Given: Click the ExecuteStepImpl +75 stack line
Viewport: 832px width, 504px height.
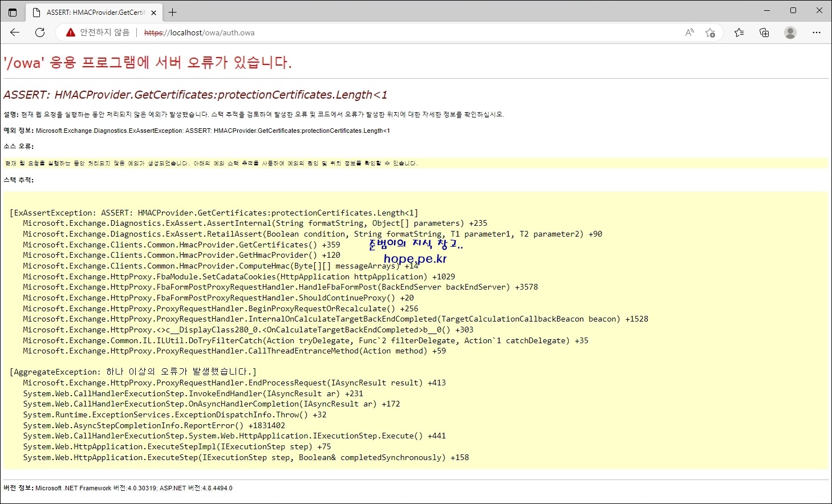Looking at the screenshot, I should click(177, 447).
